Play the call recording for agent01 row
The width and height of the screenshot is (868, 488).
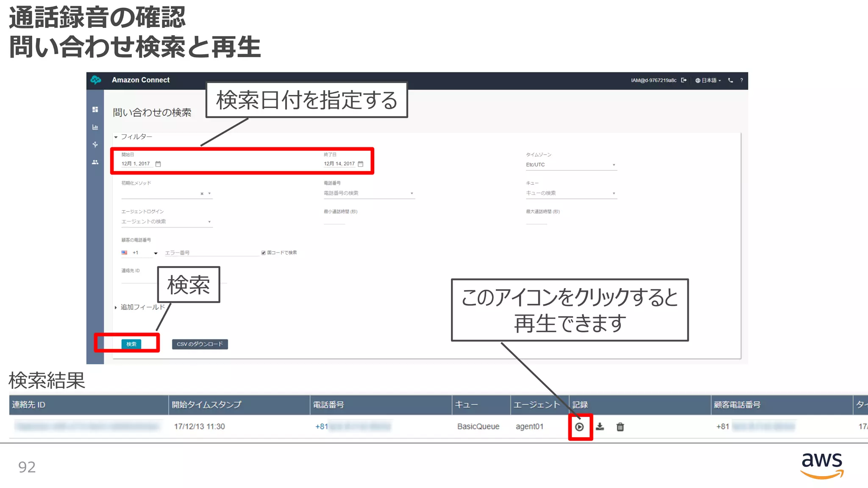coord(579,427)
